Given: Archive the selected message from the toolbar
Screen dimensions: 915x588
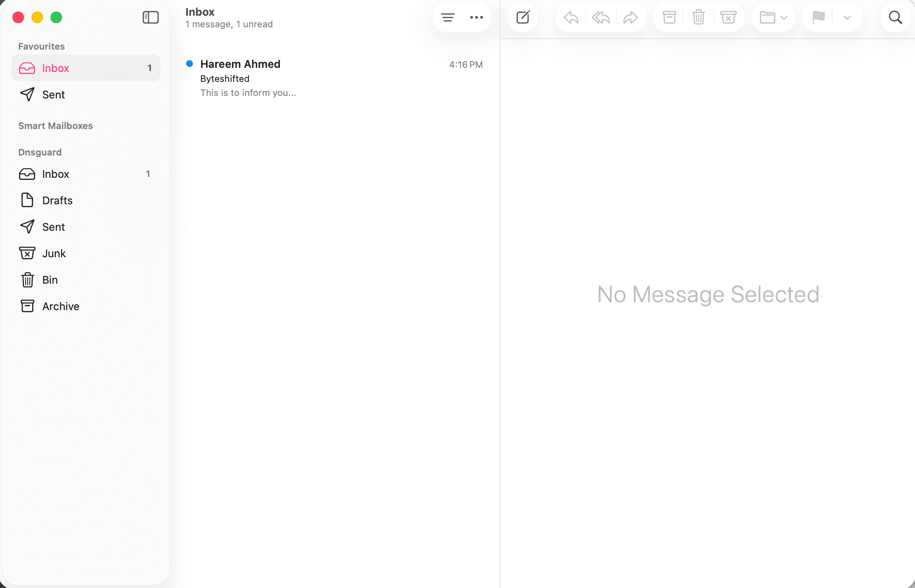Looking at the screenshot, I should point(669,17).
